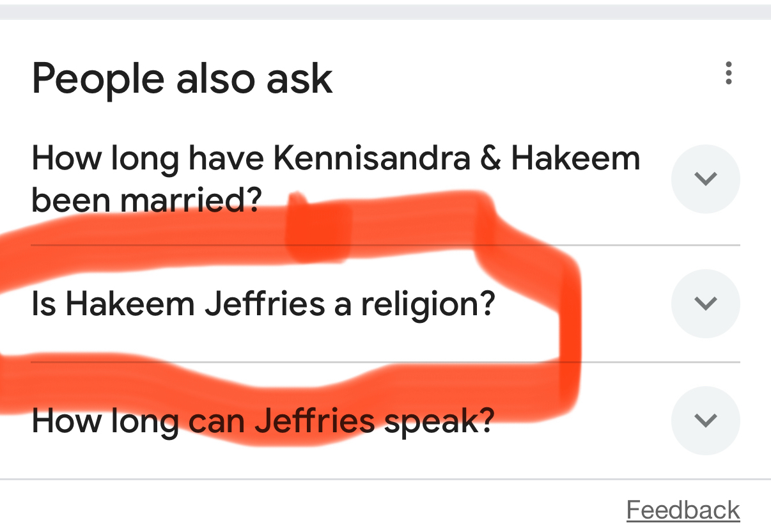Select the "How long can Jeffries speak?" text
The width and height of the screenshot is (771, 532).
click(x=263, y=421)
